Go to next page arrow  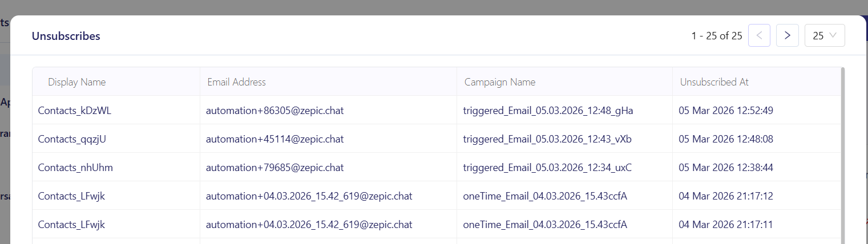click(788, 35)
